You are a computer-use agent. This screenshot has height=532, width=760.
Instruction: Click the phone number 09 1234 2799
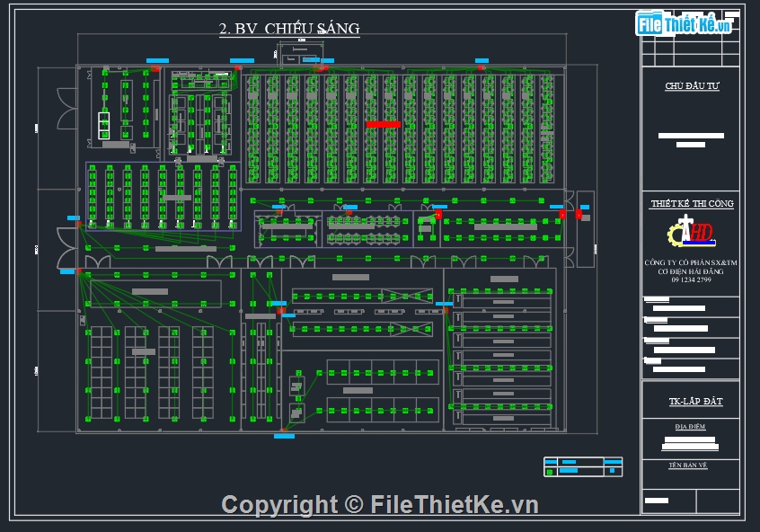coord(690,279)
